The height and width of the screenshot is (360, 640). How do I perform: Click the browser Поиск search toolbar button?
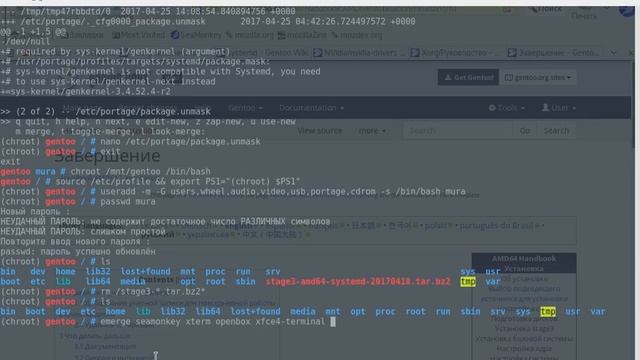pyautogui.click(x=545, y=9)
